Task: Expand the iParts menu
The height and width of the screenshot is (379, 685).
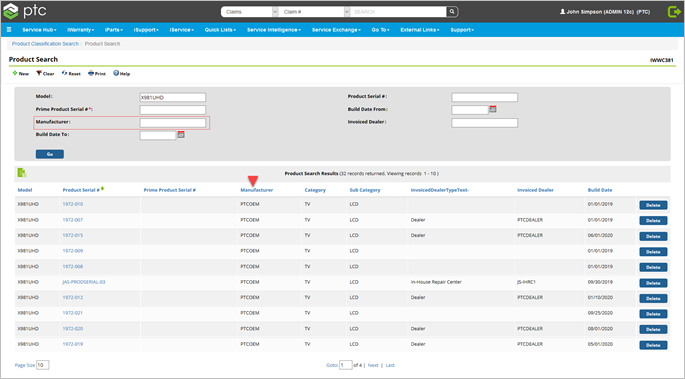Action: (114, 30)
